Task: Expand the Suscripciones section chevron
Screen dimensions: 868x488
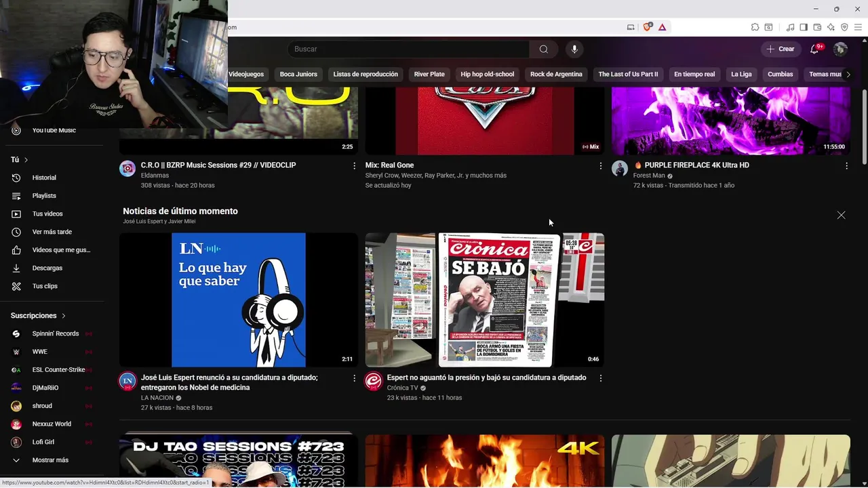Action: click(x=64, y=316)
